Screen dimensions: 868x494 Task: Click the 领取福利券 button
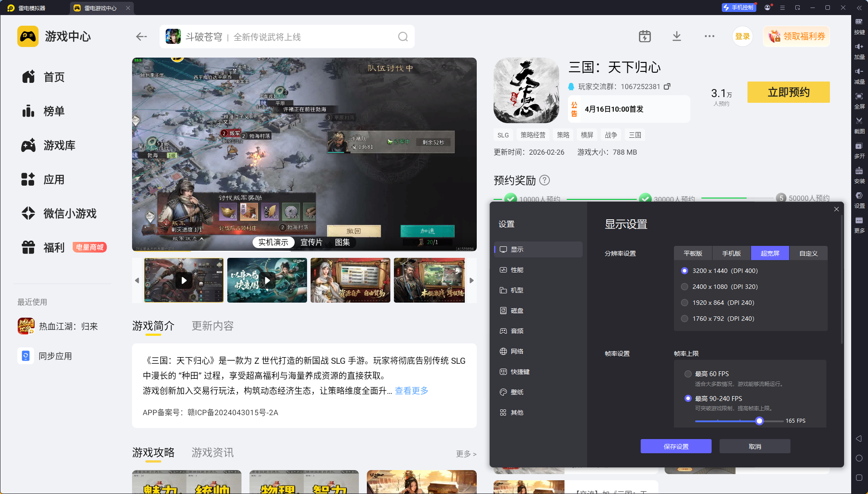pos(797,36)
